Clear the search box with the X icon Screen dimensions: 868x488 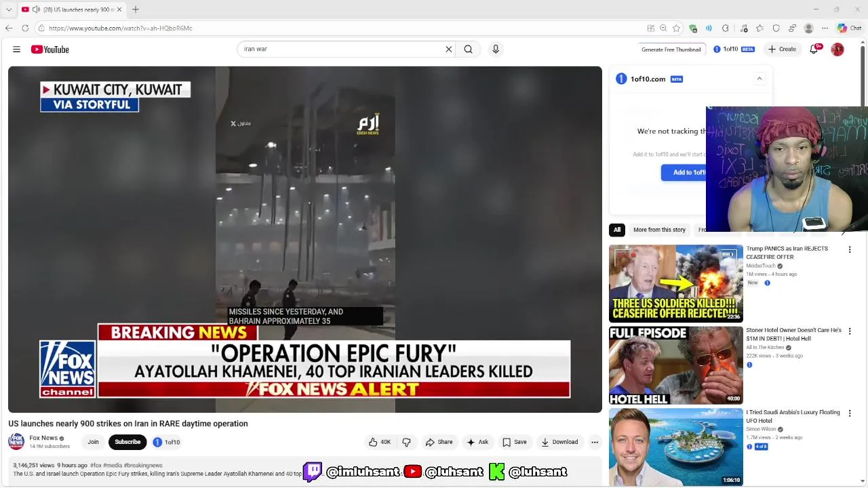coord(448,49)
